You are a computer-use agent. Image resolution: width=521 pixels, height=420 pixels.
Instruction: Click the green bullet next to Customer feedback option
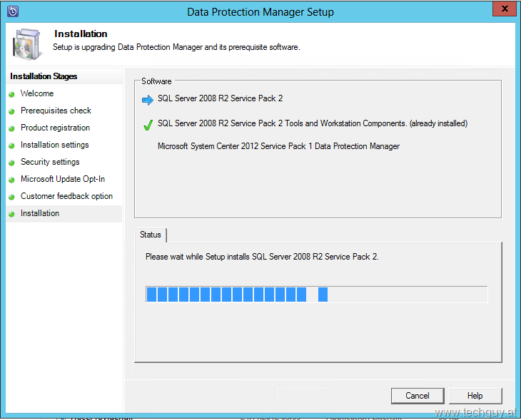(11, 197)
